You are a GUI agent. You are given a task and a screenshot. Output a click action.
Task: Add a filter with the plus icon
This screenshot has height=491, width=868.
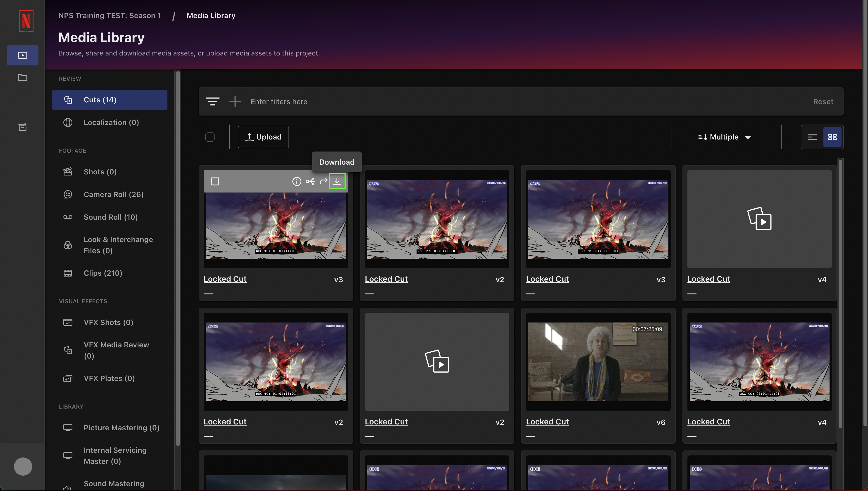click(235, 101)
